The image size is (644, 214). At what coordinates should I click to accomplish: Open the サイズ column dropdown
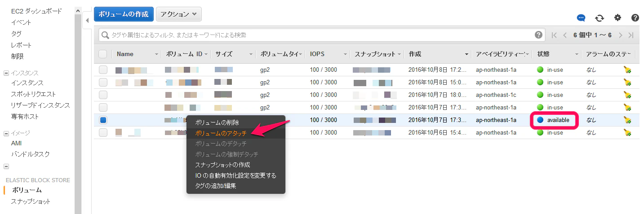251,54
